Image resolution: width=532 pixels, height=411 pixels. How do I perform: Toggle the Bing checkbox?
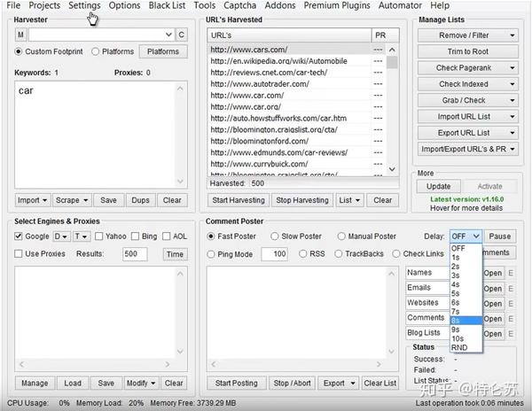[x=135, y=237]
